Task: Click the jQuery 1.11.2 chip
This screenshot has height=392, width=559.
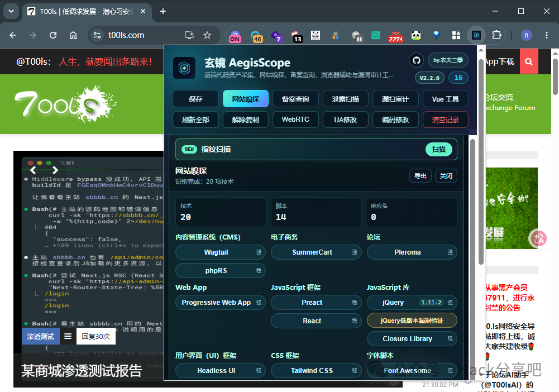Action: point(412,302)
